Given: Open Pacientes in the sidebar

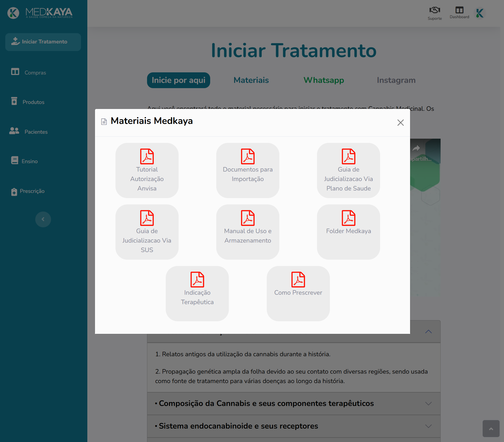Looking at the screenshot, I should pos(36,132).
